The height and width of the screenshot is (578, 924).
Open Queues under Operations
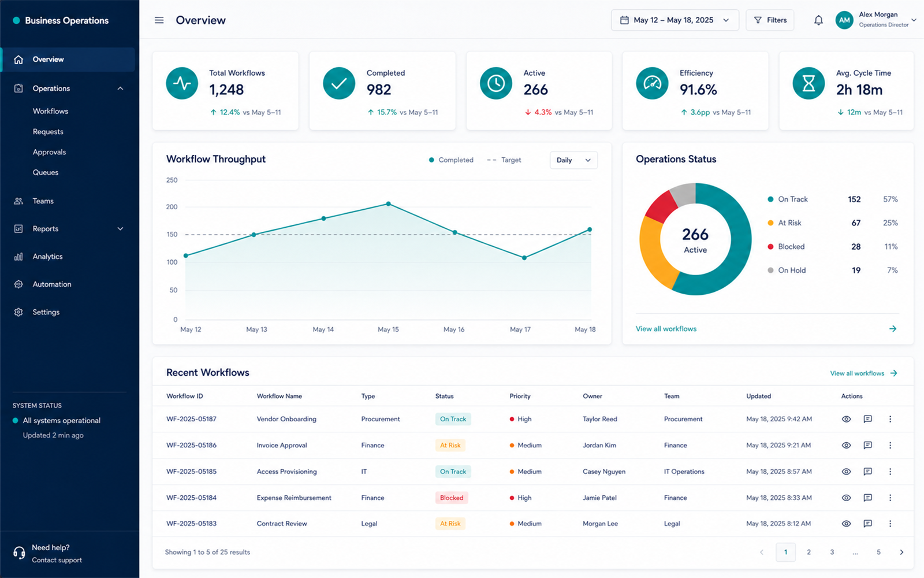coord(46,172)
